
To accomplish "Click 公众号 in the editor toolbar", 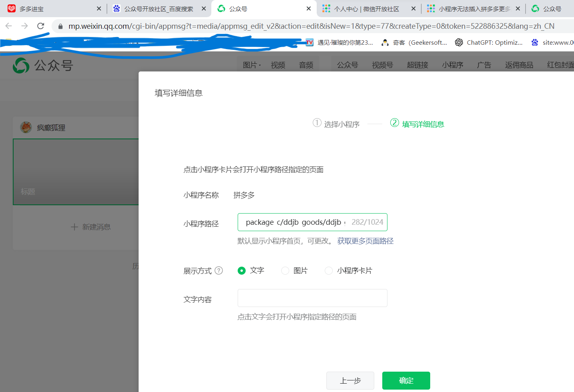I will pyautogui.click(x=348, y=65).
